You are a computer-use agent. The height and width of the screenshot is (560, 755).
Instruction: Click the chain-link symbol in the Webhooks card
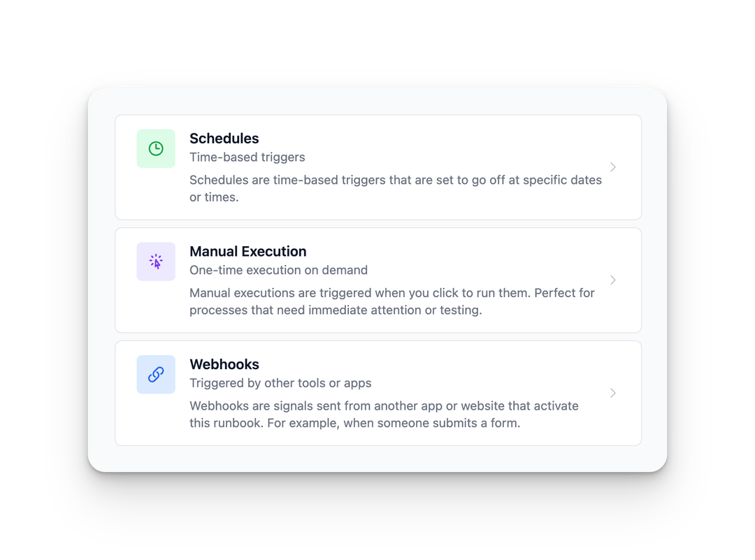156,374
